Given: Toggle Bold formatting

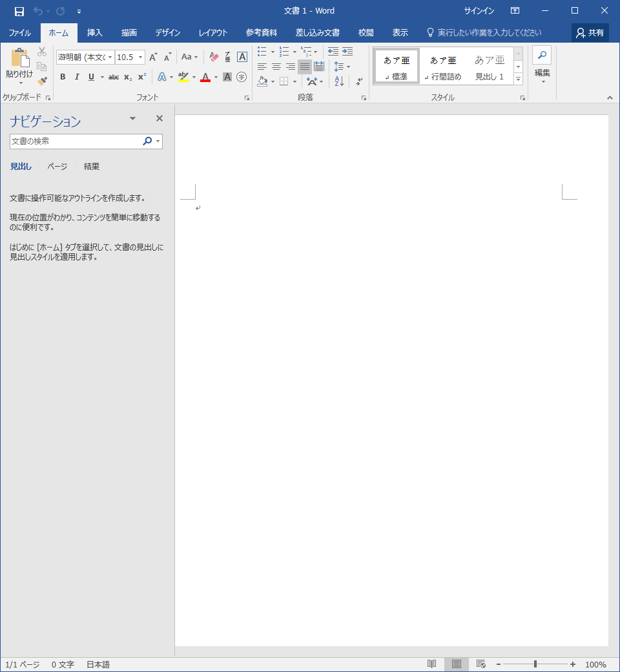Looking at the screenshot, I should click(x=63, y=78).
